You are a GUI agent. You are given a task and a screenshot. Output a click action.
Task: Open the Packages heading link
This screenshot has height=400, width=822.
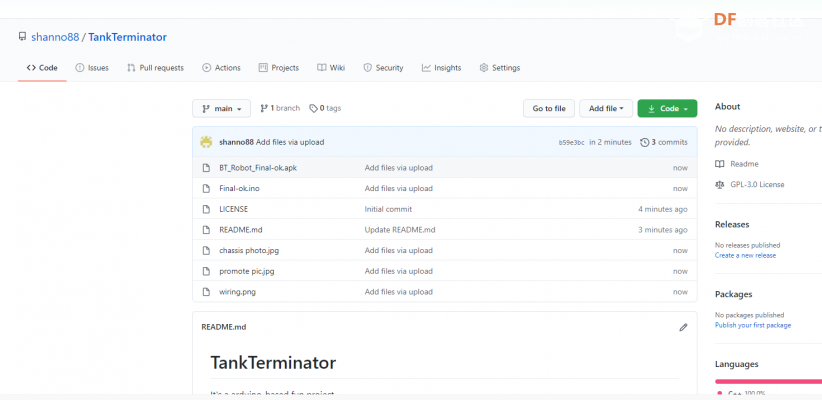click(733, 294)
